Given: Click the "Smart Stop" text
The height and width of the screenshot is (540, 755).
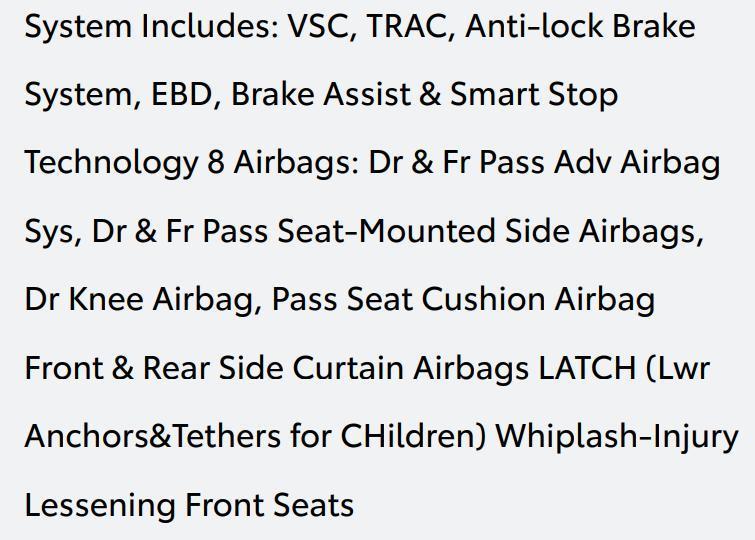Looking at the screenshot, I should (x=533, y=95).
